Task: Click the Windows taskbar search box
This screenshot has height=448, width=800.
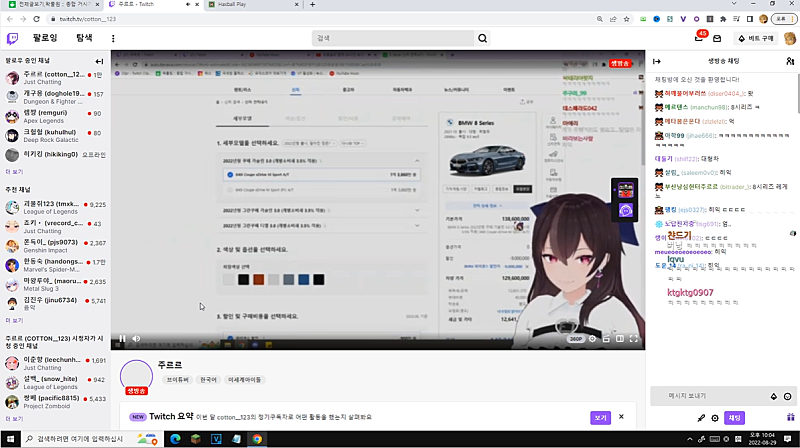Action: tap(92, 439)
